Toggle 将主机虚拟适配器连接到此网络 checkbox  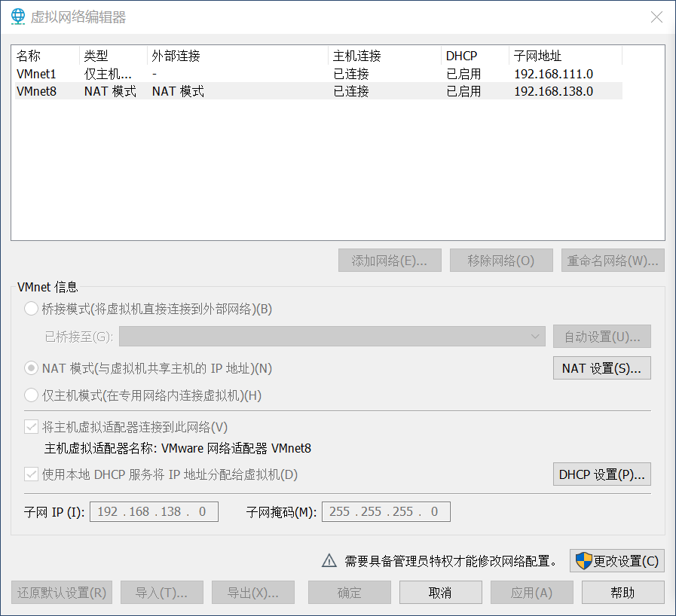click(31, 427)
